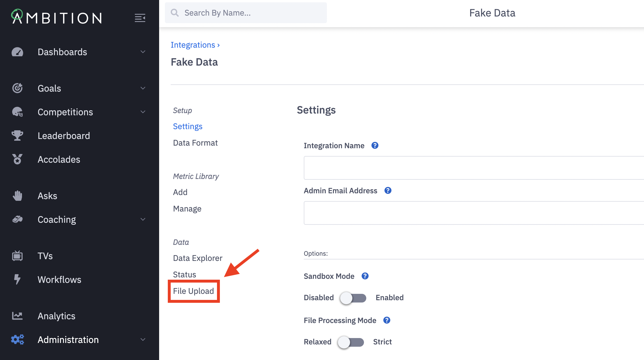Toggle the Sandbox Mode switch
The width and height of the screenshot is (644, 360).
(x=353, y=298)
